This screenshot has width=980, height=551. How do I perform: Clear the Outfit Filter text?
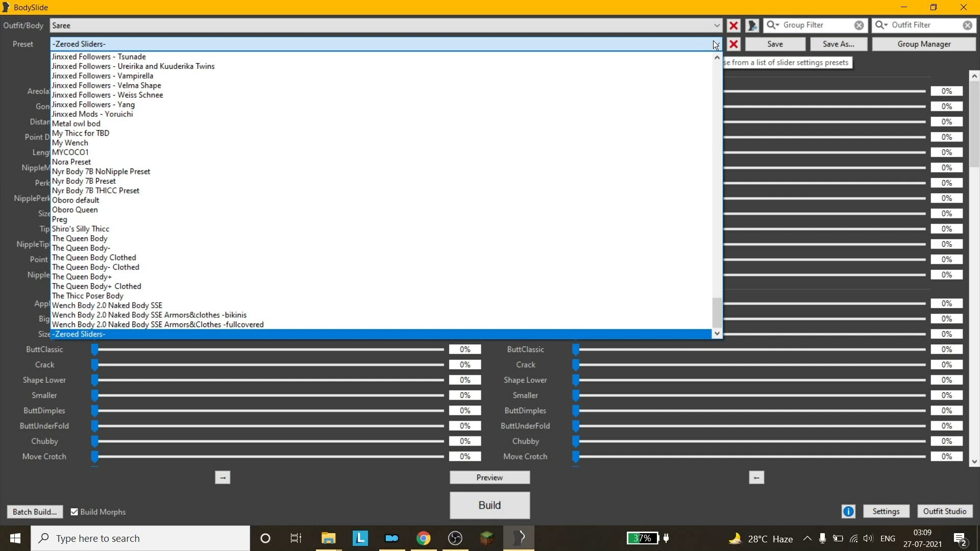tap(967, 26)
